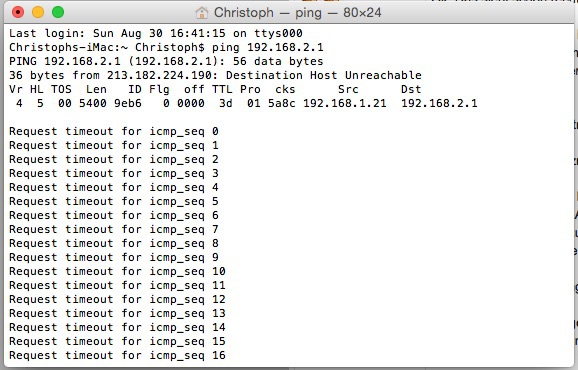Click the 'Request timeout for icmp_seq 5' line

pyautogui.click(x=114, y=202)
